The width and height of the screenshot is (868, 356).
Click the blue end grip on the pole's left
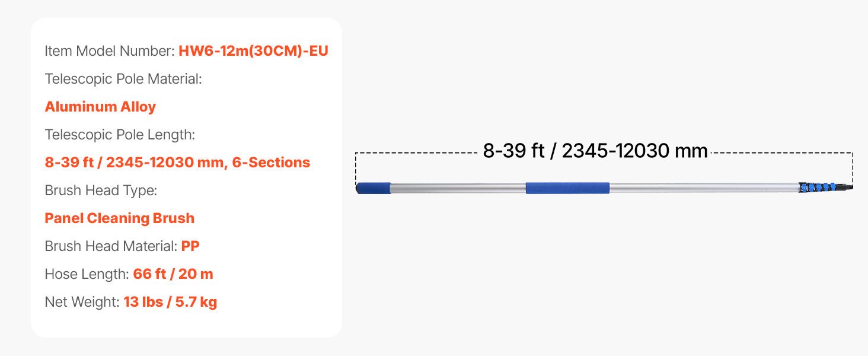(x=374, y=188)
